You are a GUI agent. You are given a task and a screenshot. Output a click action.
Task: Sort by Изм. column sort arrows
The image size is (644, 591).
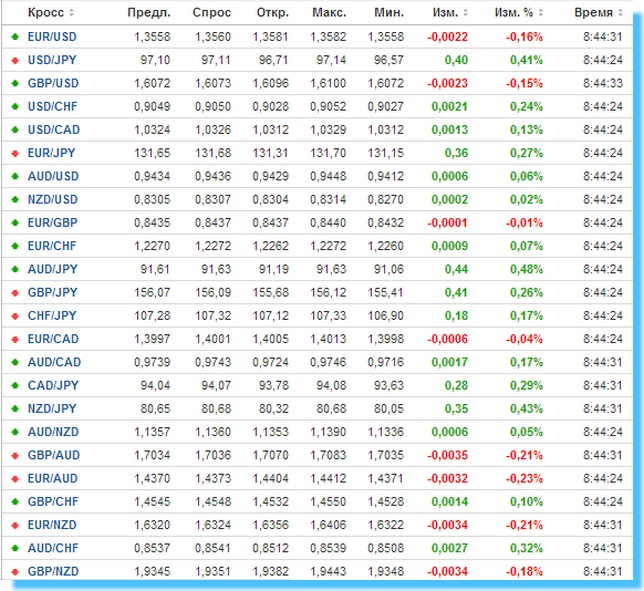465,13
